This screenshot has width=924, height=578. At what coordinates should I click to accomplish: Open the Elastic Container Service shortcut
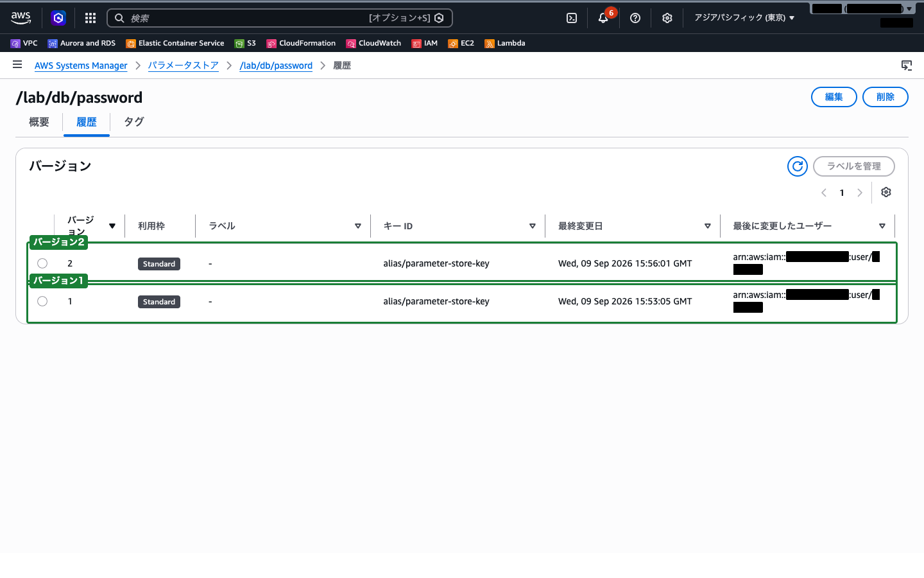tap(175, 43)
